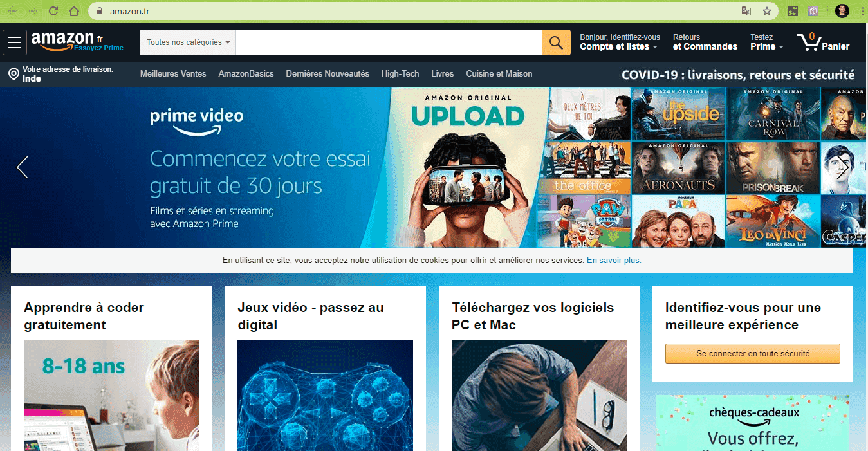The width and height of the screenshot is (868, 451).
Task: Go forward with the browser forward arrow
Action: pos(32,11)
